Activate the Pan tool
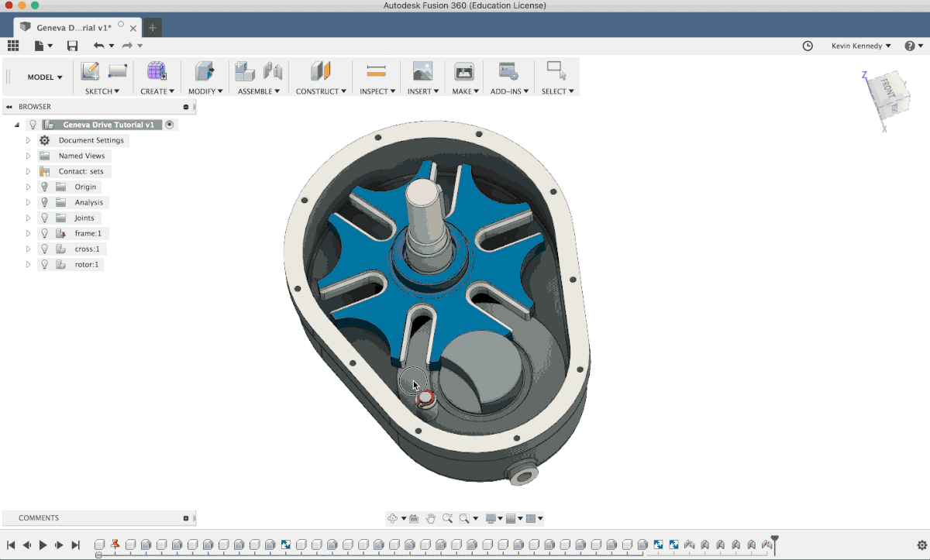 point(430,518)
